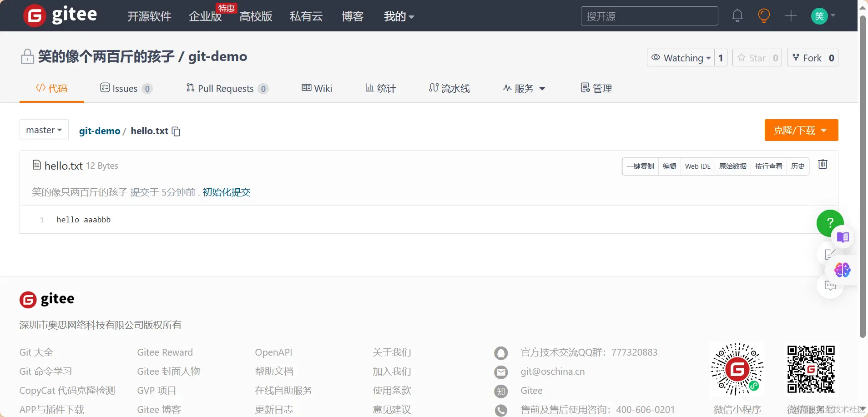Click the WeChat service account QR code
The height and width of the screenshot is (417, 868).
(x=811, y=369)
